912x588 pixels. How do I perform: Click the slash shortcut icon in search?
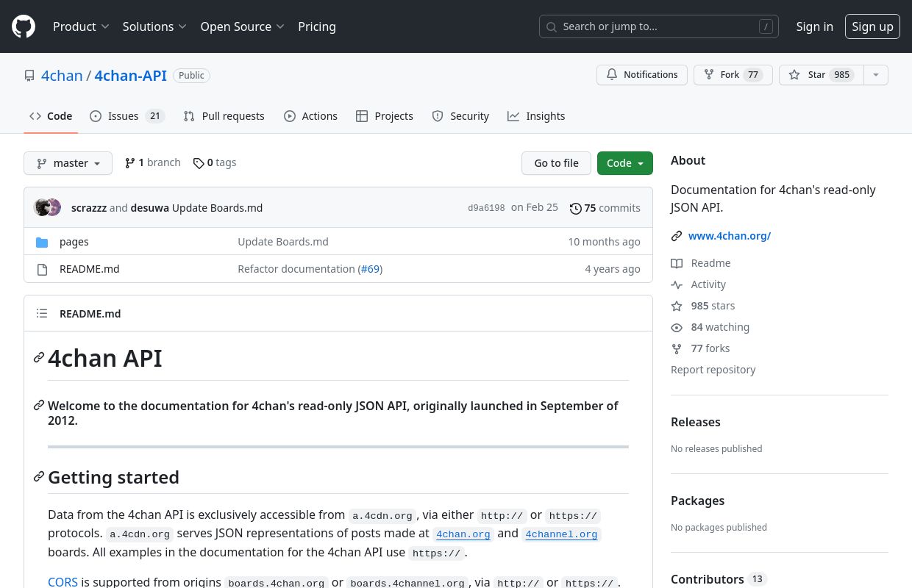pyautogui.click(x=766, y=26)
